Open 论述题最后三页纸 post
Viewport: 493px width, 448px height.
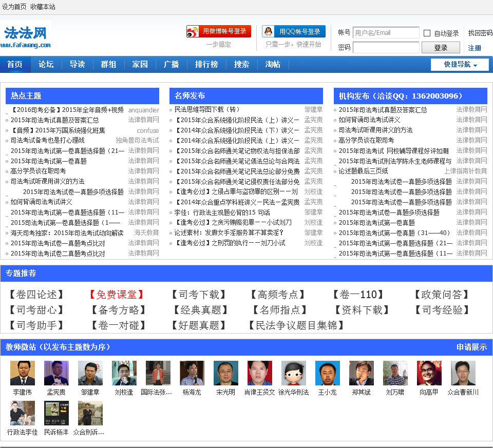363,171
